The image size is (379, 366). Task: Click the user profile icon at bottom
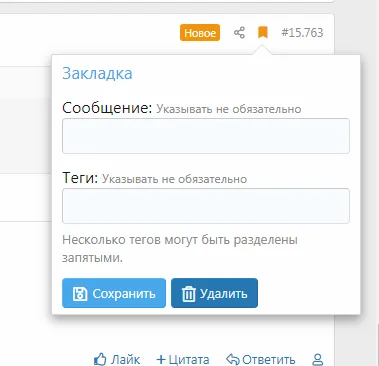[x=318, y=359]
